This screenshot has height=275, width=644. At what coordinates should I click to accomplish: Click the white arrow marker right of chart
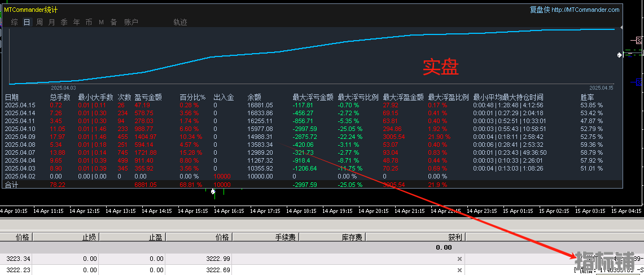pyautogui.click(x=620, y=55)
